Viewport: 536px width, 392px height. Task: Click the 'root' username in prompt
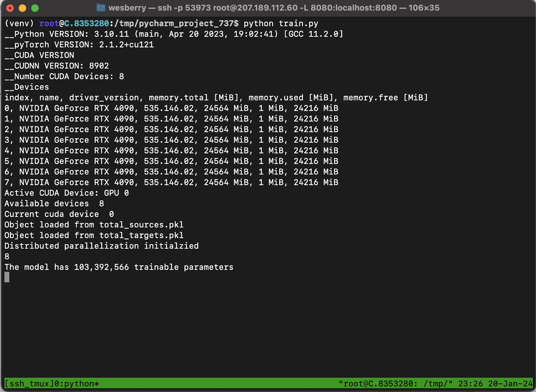pos(49,23)
